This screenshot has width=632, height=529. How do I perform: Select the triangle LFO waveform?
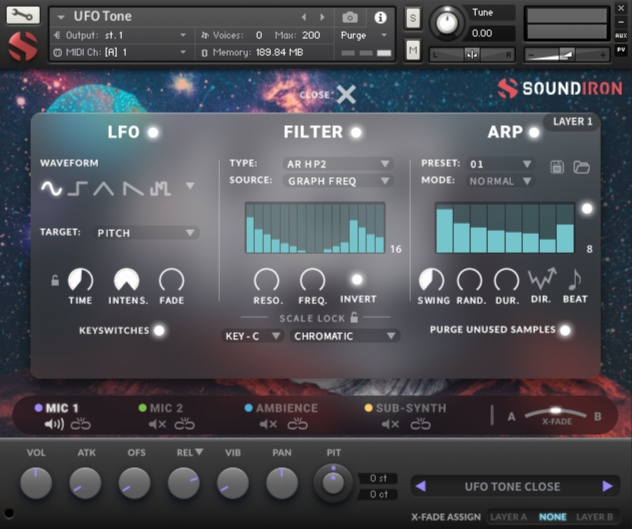click(x=104, y=188)
